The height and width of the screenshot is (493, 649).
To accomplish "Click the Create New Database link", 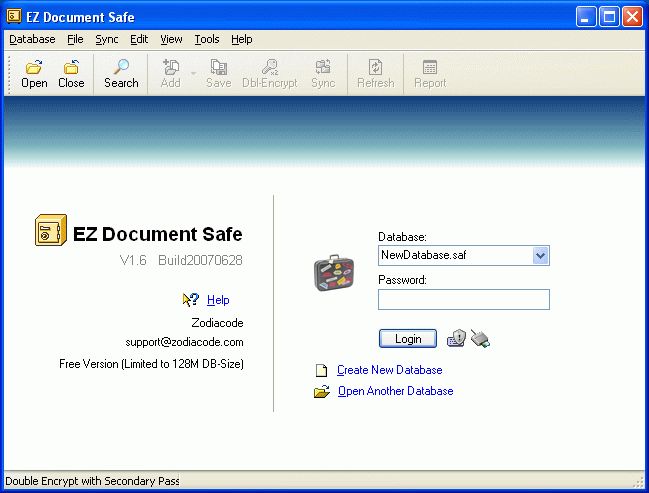I will (389, 370).
